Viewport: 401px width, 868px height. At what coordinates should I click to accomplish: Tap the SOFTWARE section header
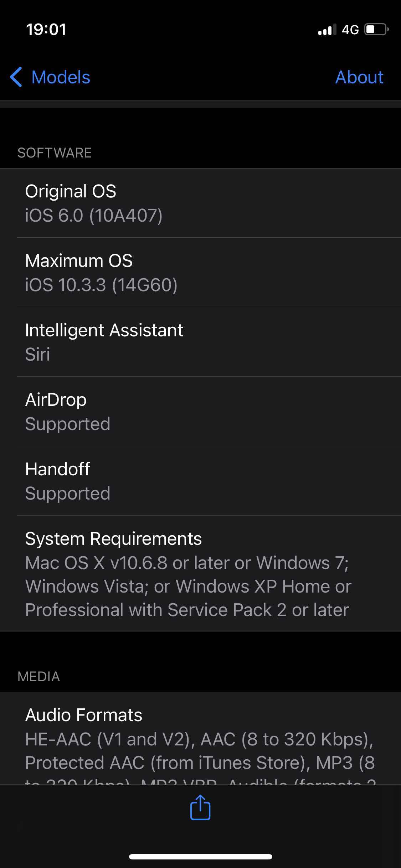55,153
